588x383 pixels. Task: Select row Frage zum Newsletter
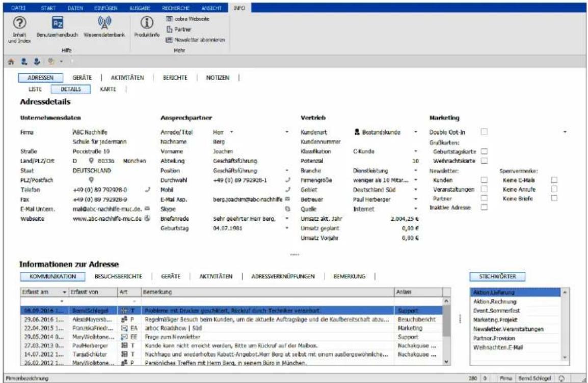tap(231, 337)
